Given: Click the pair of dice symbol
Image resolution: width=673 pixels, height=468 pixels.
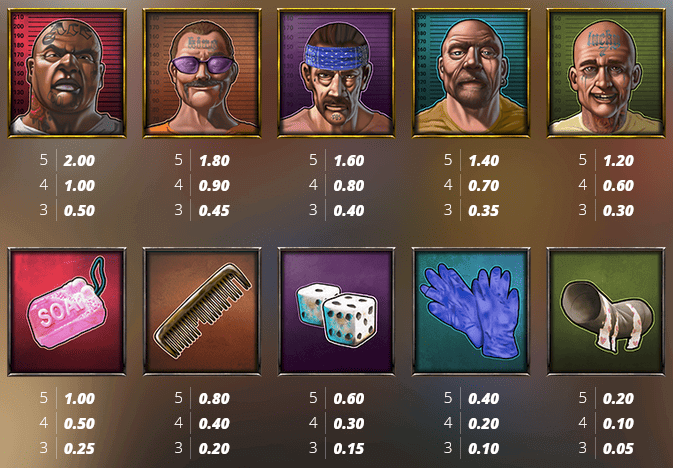Looking at the screenshot, I should (336, 311).
